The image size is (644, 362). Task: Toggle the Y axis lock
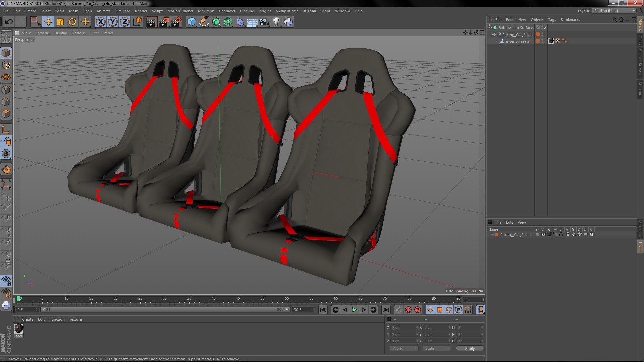[x=113, y=22]
